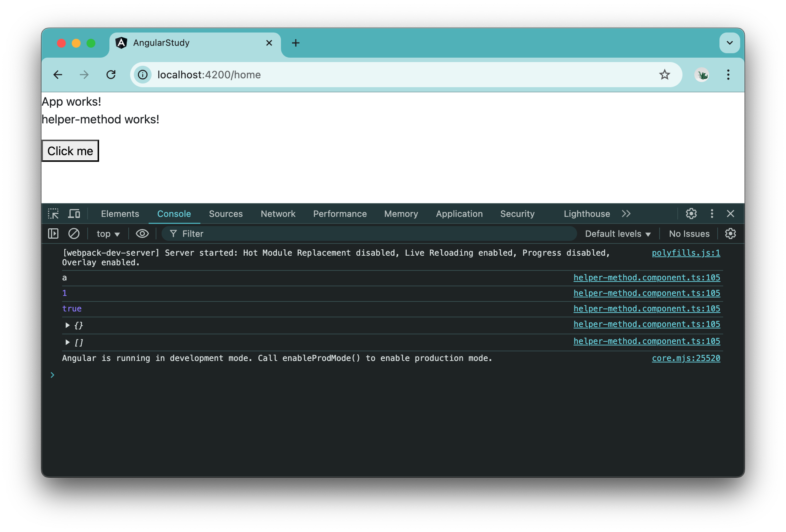The image size is (786, 532).
Task: Click the more DevTools options icon
Action: (712, 214)
